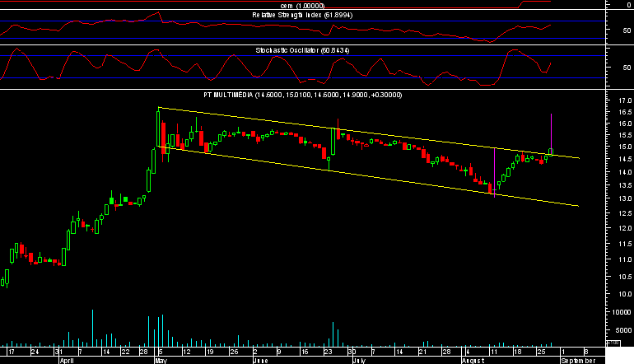The width and height of the screenshot is (634, 364).
Task: Click the 10.0 price axis label
Action: (625, 295)
